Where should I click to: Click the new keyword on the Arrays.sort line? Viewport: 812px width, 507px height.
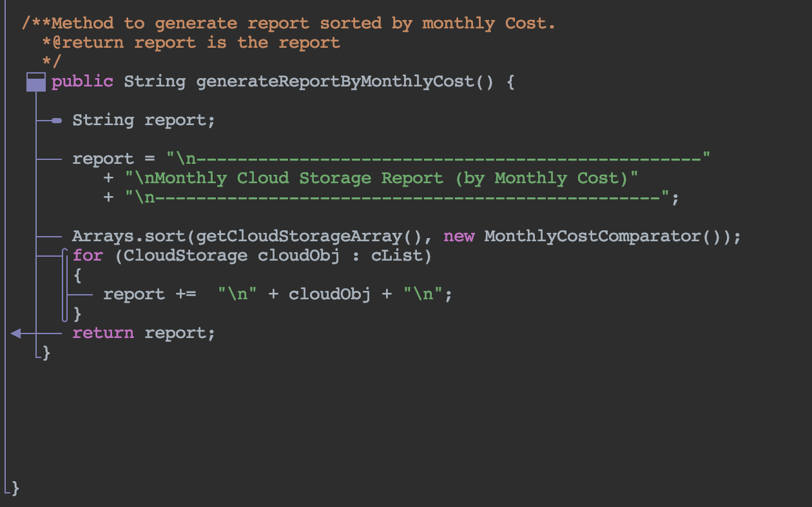coord(459,236)
